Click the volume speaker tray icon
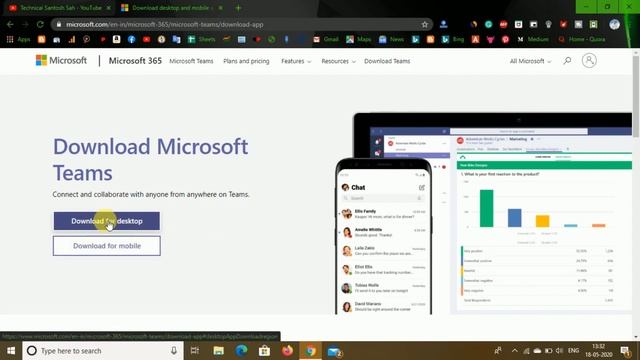The height and width of the screenshot is (360, 640). pyautogui.click(x=559, y=351)
